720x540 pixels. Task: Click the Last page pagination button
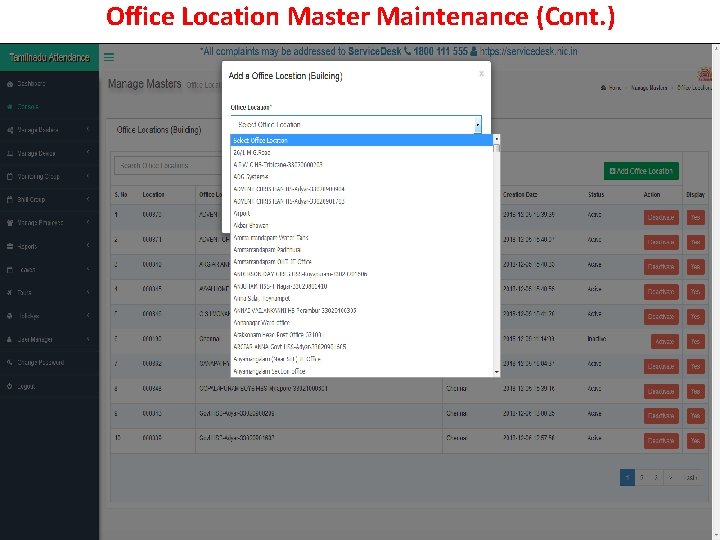[691, 477]
